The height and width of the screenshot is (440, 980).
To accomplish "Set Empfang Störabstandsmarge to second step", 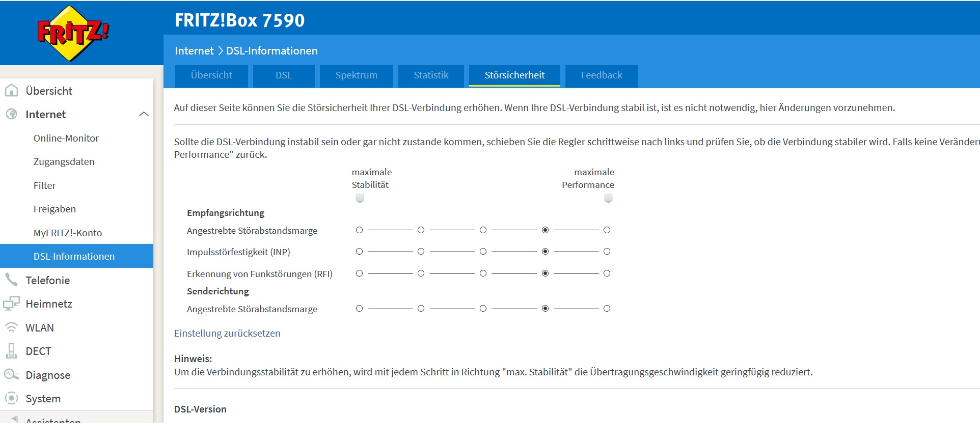I will point(421,230).
